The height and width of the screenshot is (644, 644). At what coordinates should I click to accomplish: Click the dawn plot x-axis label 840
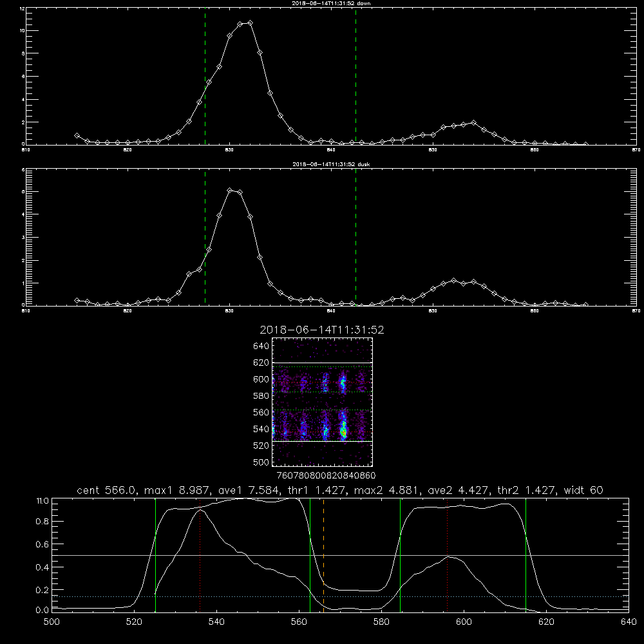point(331,150)
